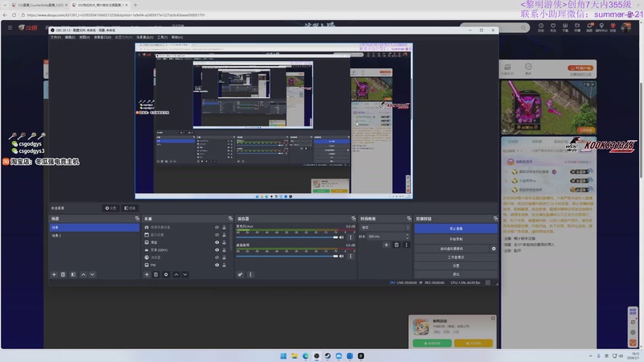
Task: Click the 停止直播 button
Action: [456, 228]
